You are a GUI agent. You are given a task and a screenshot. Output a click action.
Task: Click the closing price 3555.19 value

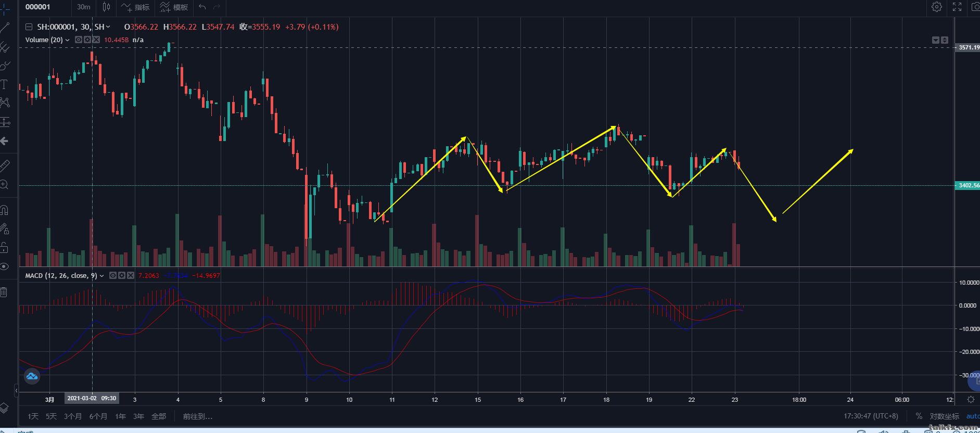pos(266,27)
